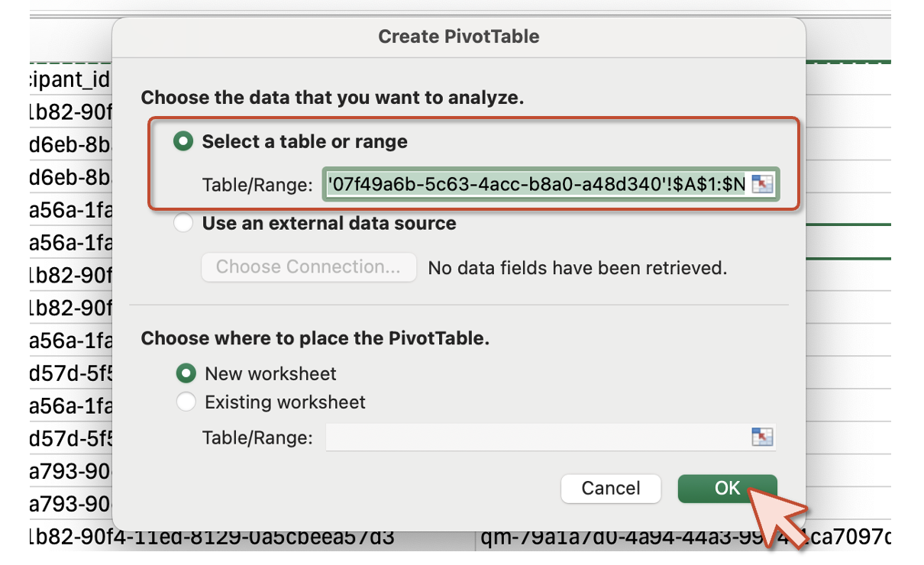Click the Table/Range label below Existing worksheet

click(257, 438)
